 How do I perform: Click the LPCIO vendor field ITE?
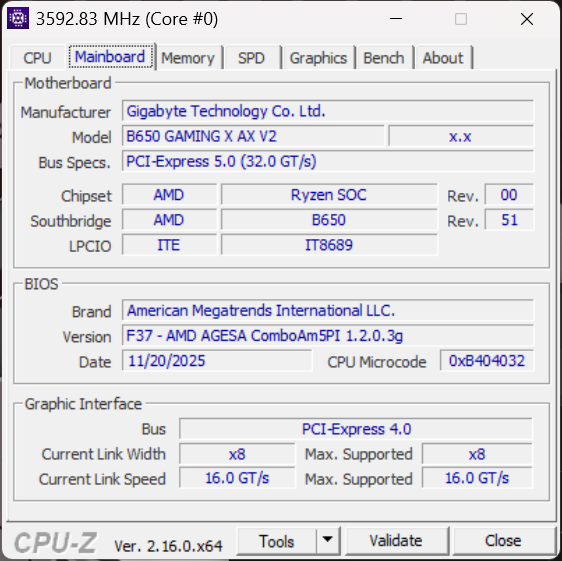click(169, 245)
